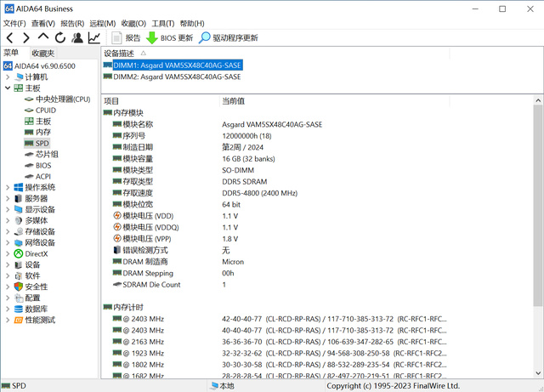Click the 多媒体 speaker icon

tap(19, 220)
